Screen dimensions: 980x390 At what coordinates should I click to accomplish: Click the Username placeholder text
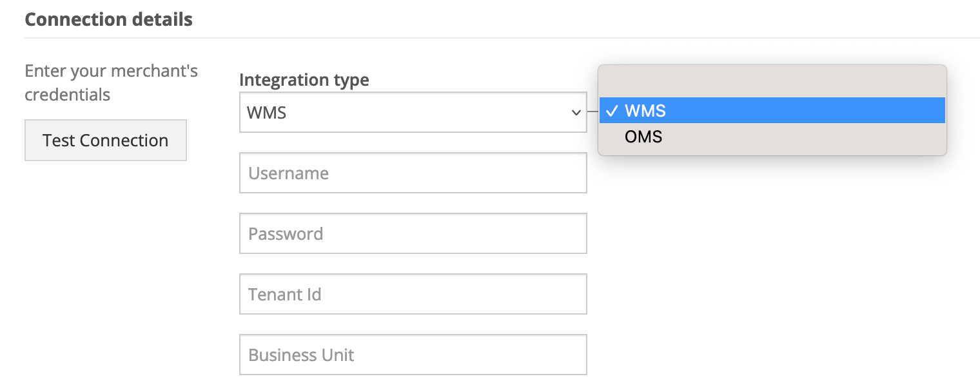click(288, 173)
